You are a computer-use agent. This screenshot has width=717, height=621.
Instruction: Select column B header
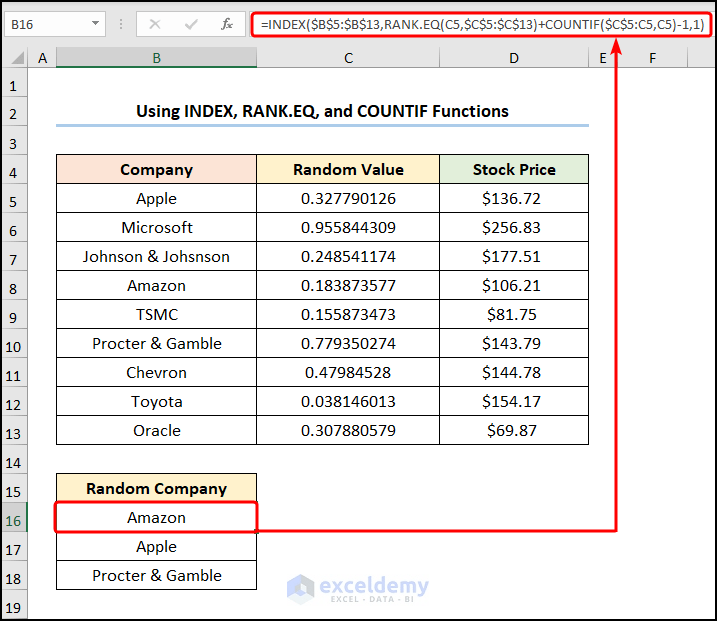[156, 58]
